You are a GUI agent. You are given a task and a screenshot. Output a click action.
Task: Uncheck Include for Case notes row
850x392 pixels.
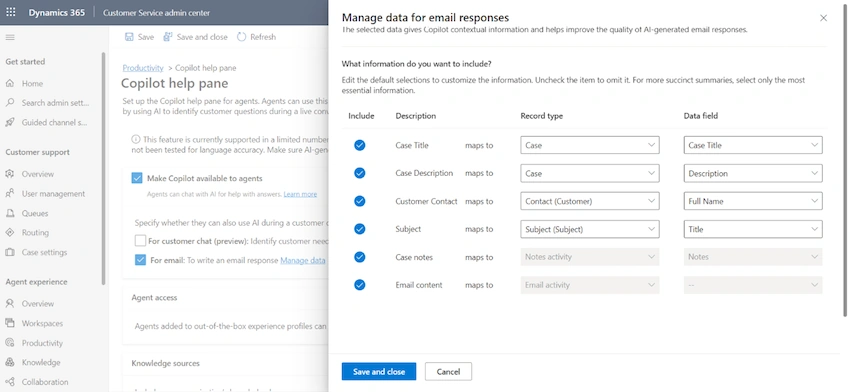coord(359,257)
